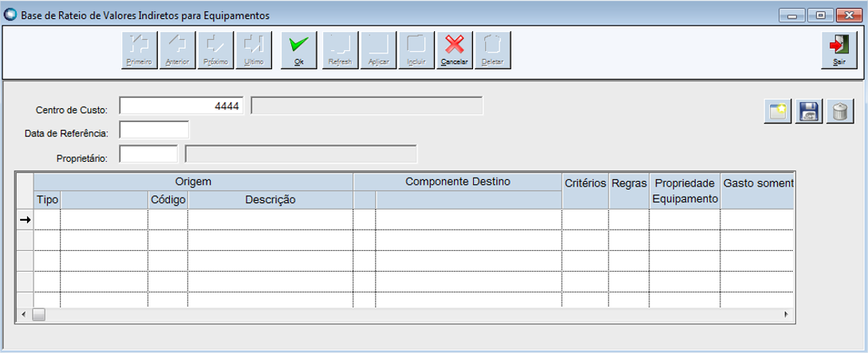868x353 pixels.
Task: Click the horizontal scrollbar thumb
Action: click(39, 314)
